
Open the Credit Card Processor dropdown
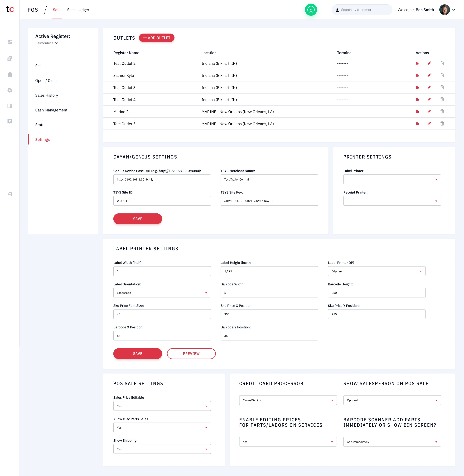288,400
